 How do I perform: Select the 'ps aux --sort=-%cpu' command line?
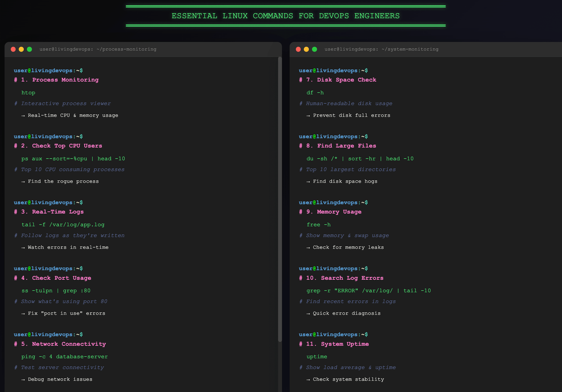click(x=73, y=159)
